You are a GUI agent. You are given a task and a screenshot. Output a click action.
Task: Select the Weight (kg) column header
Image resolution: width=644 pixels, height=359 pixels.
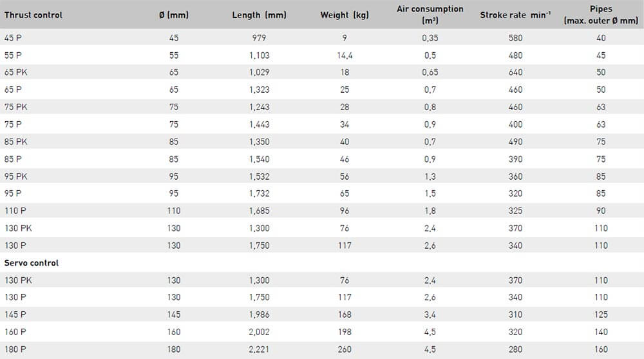coord(345,15)
